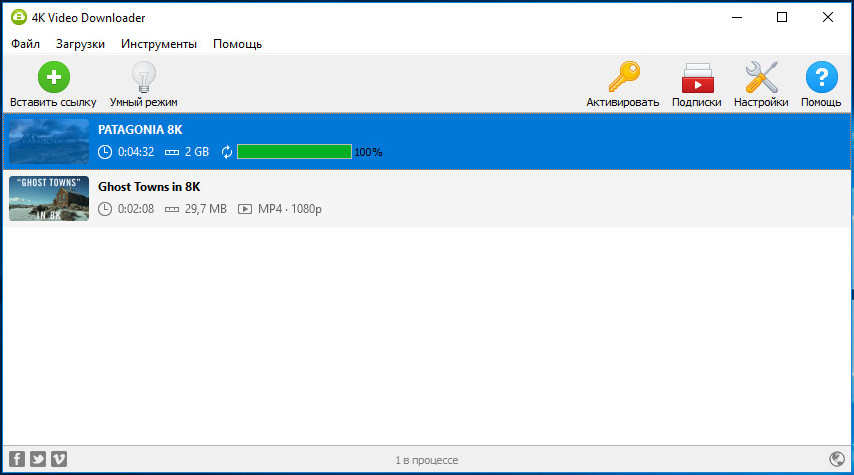The height and width of the screenshot is (475, 854).
Task: Click the refresh icon on the PATAGONIA 8K row
Action: [x=227, y=152]
